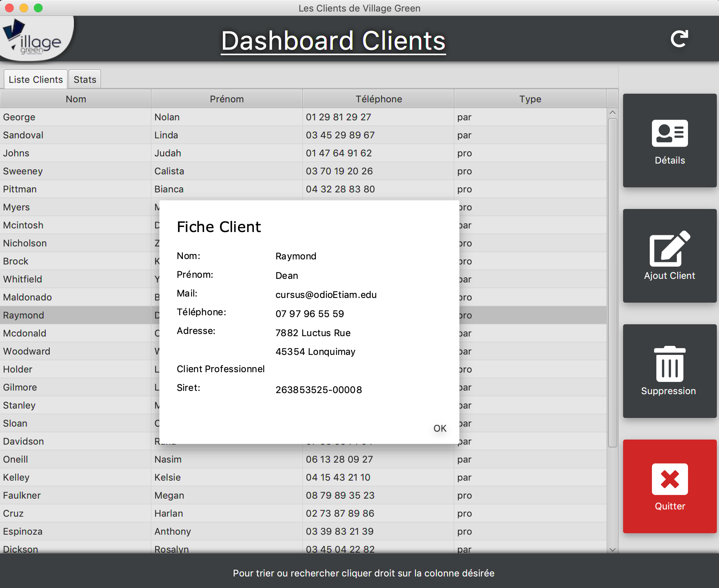Image resolution: width=719 pixels, height=588 pixels.
Task: Click the table scrollbar down arrow
Action: [x=612, y=550]
